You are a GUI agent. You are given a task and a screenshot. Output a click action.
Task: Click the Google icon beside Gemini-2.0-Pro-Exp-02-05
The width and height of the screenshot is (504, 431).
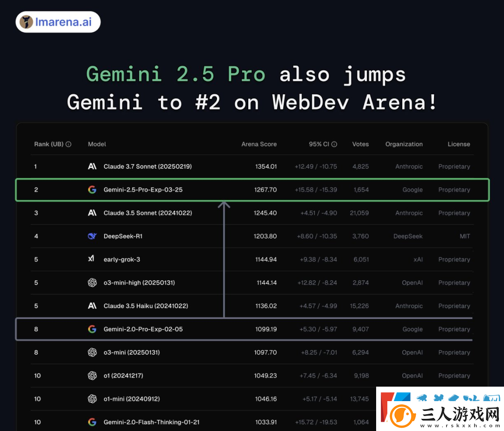pyautogui.click(x=92, y=329)
